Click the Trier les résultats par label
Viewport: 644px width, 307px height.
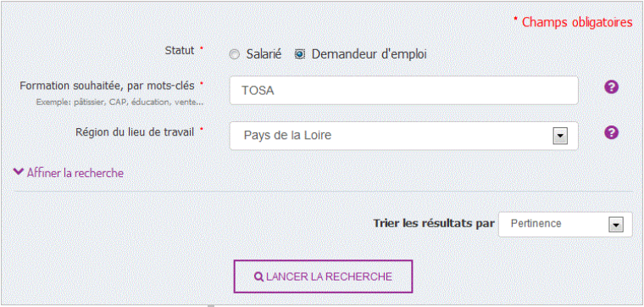[x=434, y=224]
